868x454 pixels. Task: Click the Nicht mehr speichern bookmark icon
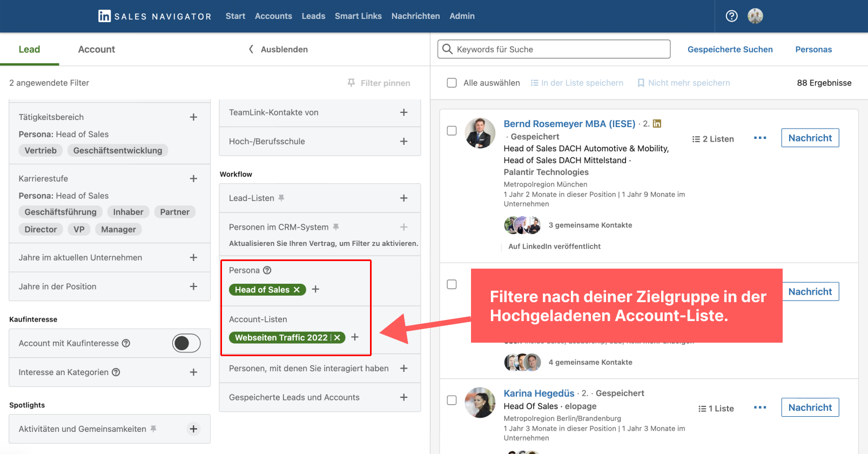click(x=641, y=83)
